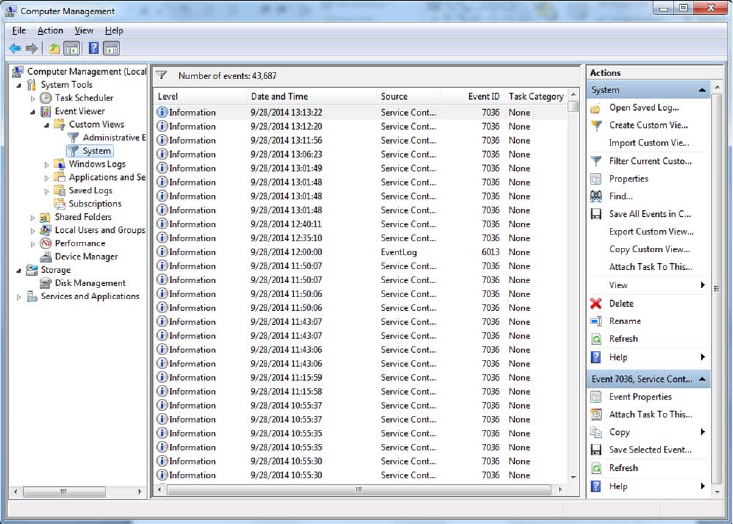Screen dimensions: 733x524
Task: Click Copy Custom View action
Action: [x=649, y=249]
